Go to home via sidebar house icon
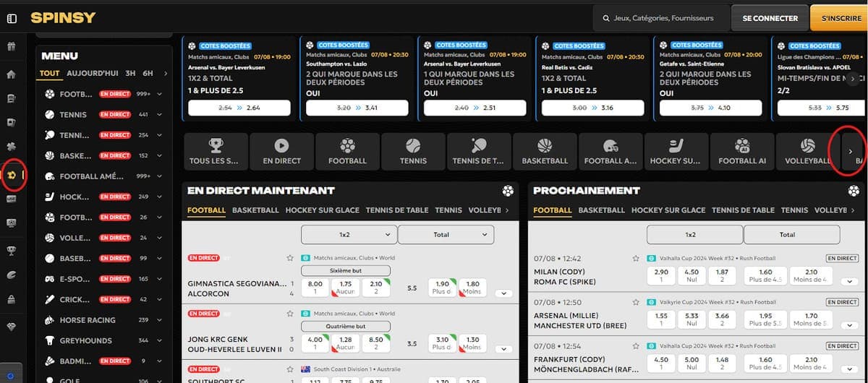 (11, 74)
